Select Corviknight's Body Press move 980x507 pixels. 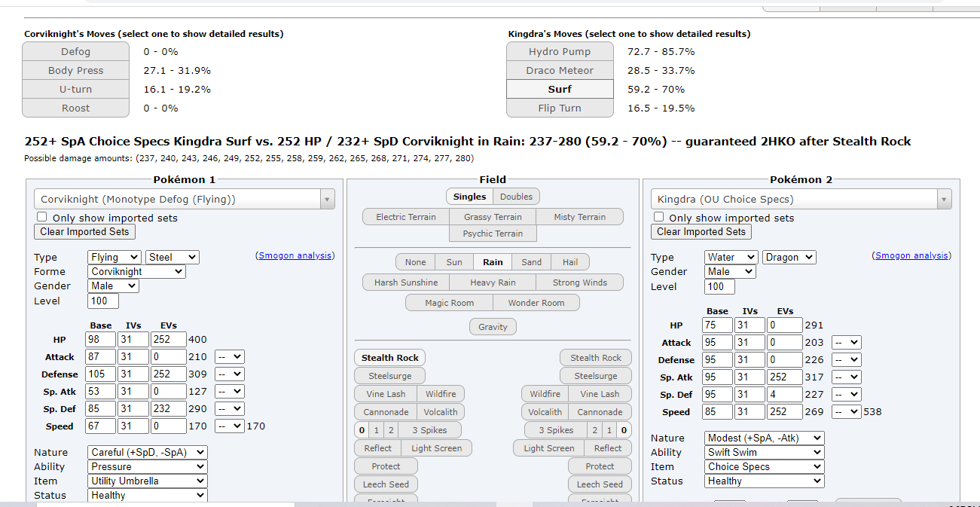[75, 71]
